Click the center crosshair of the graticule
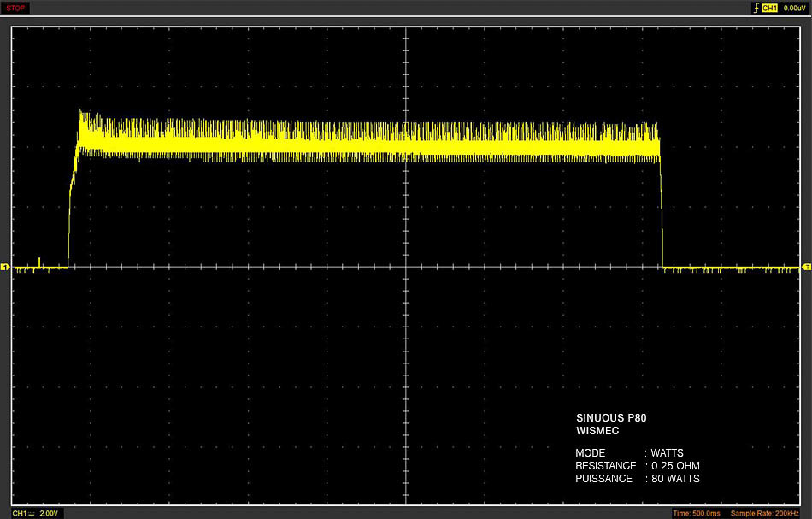The image size is (812, 519). click(406, 268)
